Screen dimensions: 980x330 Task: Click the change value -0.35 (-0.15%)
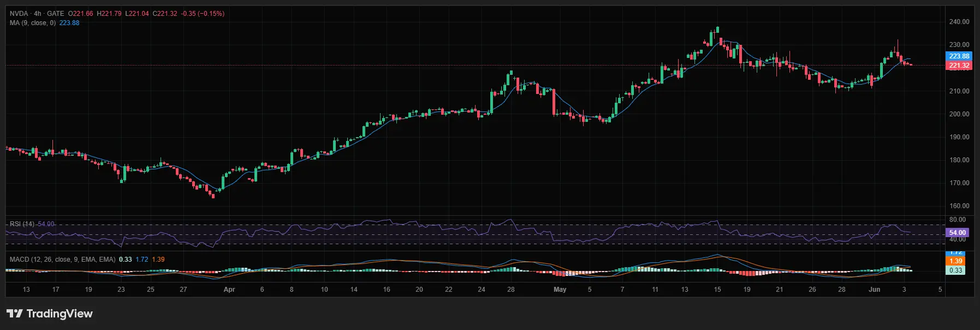(203, 14)
